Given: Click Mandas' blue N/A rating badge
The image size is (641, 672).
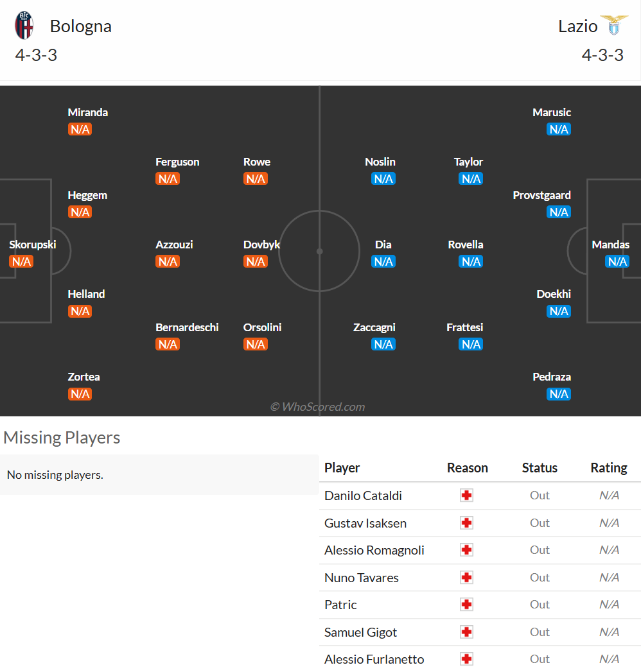Looking at the screenshot, I should 617,261.
